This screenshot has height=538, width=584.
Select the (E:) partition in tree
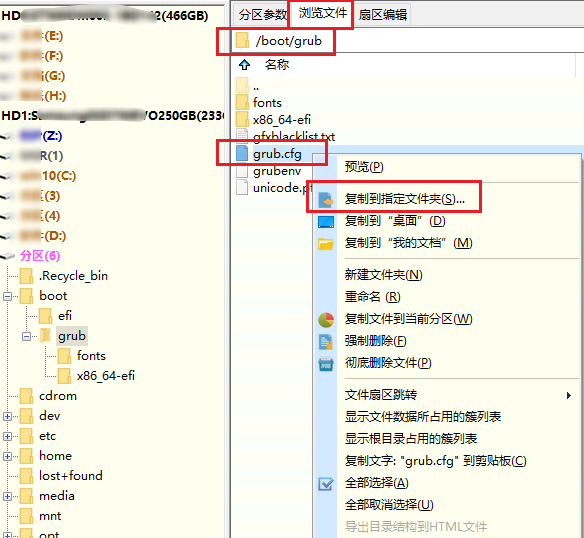pyautogui.click(x=42, y=36)
